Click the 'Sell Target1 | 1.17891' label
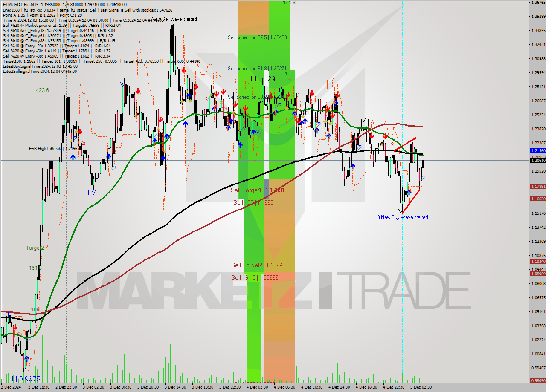 point(258,190)
